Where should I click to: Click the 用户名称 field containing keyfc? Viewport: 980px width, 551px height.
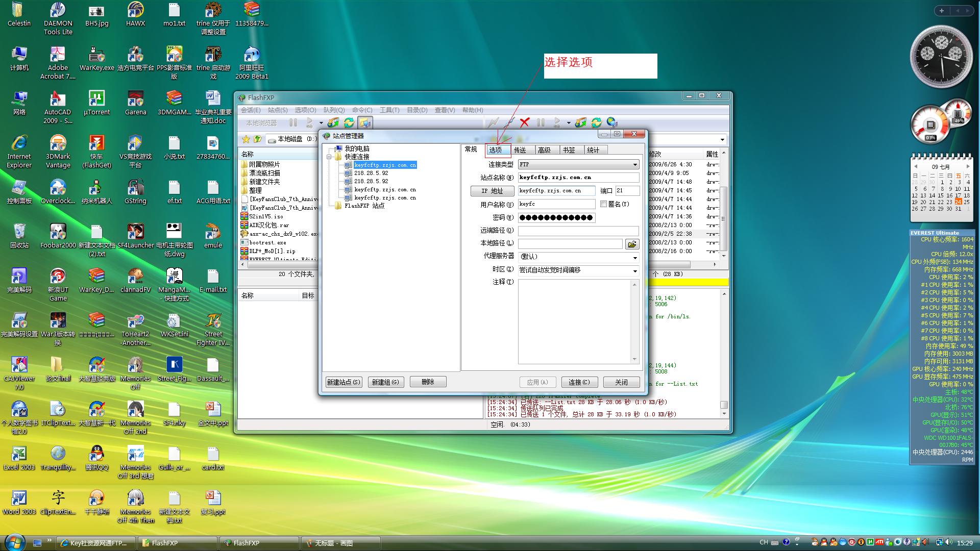pos(556,204)
